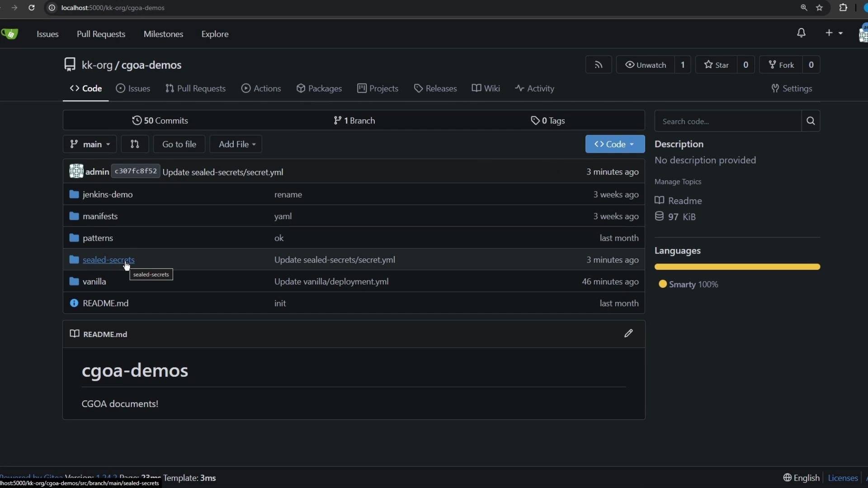
Task: Open the Packages tab
Action: pos(319,89)
